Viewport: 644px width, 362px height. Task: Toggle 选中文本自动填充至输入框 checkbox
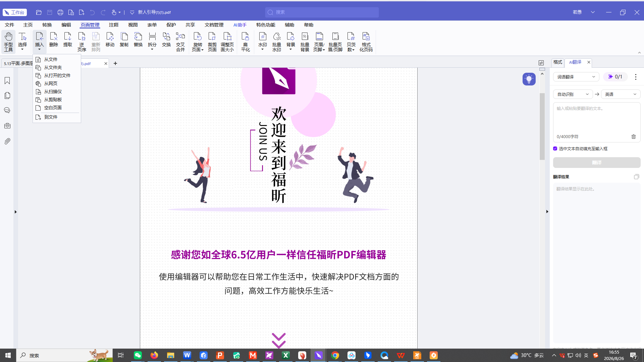555,148
